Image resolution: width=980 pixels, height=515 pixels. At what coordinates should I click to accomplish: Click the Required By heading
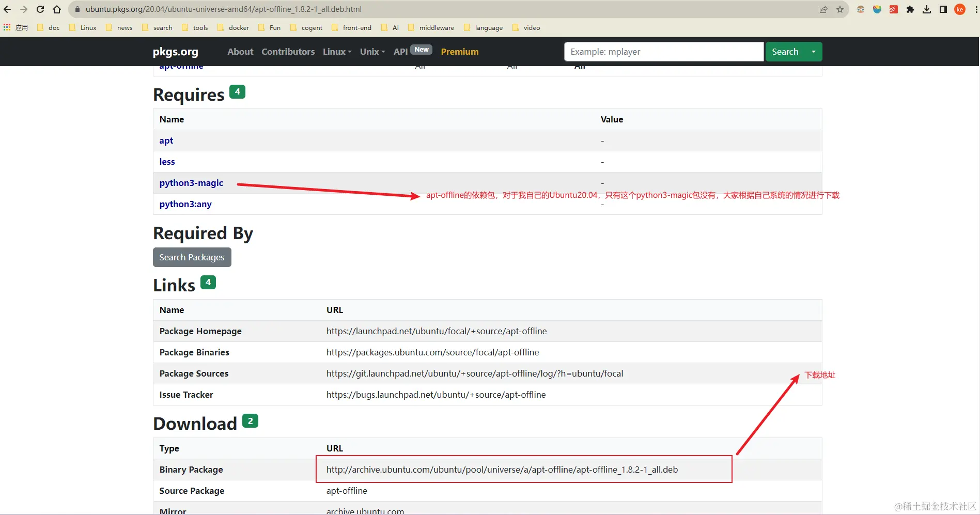(203, 233)
